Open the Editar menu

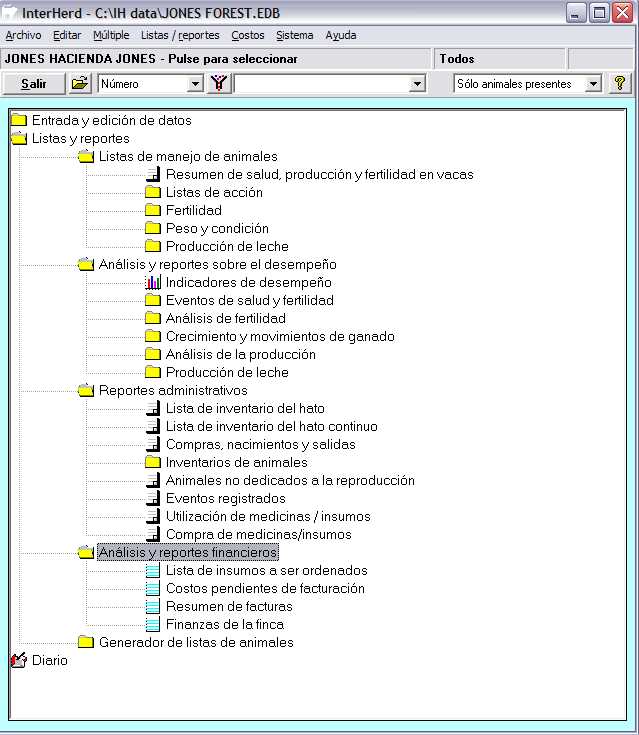coord(67,35)
